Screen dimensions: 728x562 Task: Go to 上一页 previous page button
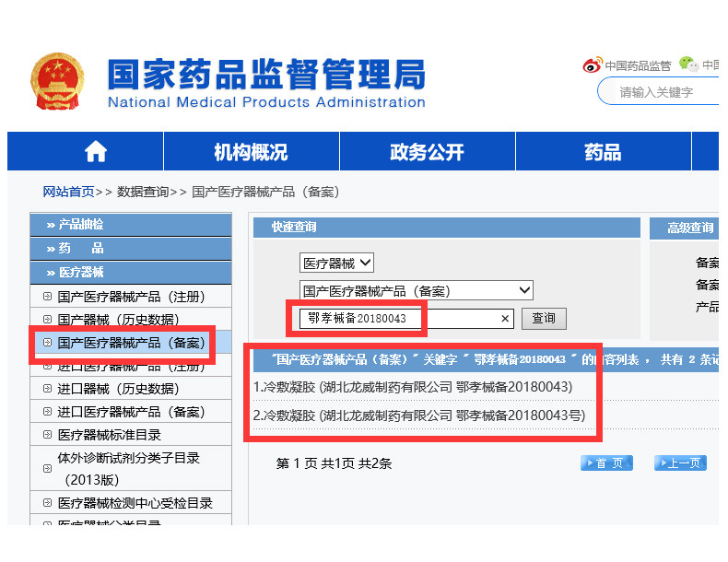[680, 462]
